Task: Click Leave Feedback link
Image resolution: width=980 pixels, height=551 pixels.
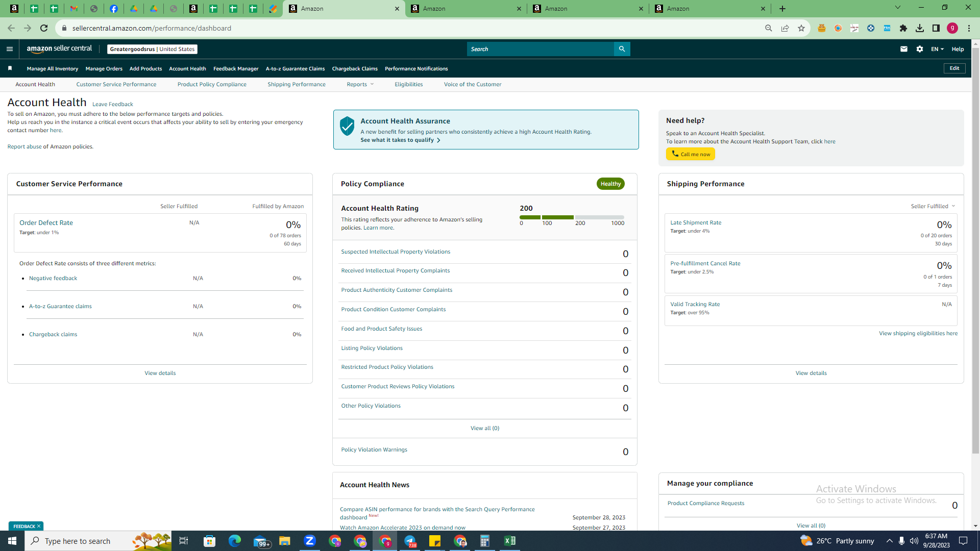Action: point(112,104)
